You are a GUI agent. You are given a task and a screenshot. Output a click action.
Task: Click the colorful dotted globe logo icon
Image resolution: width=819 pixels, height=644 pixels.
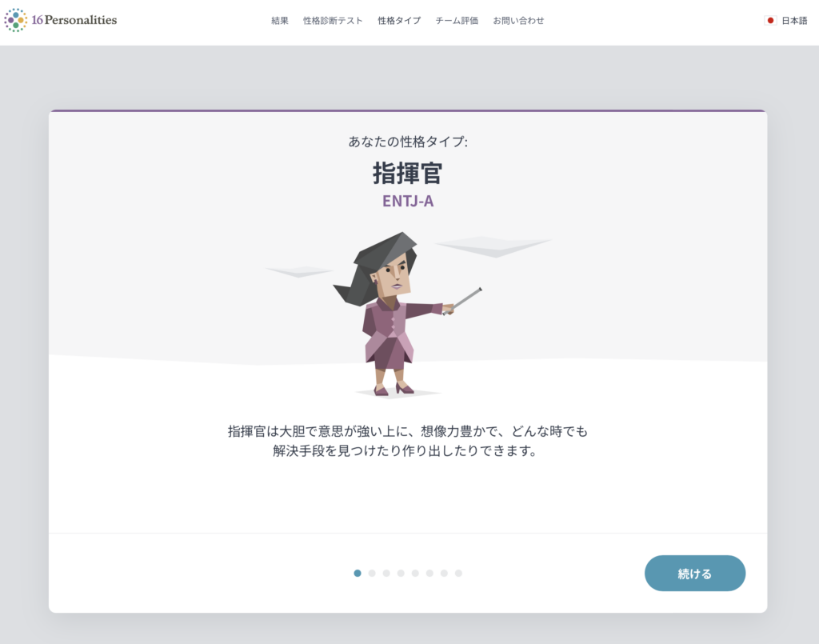coord(14,21)
